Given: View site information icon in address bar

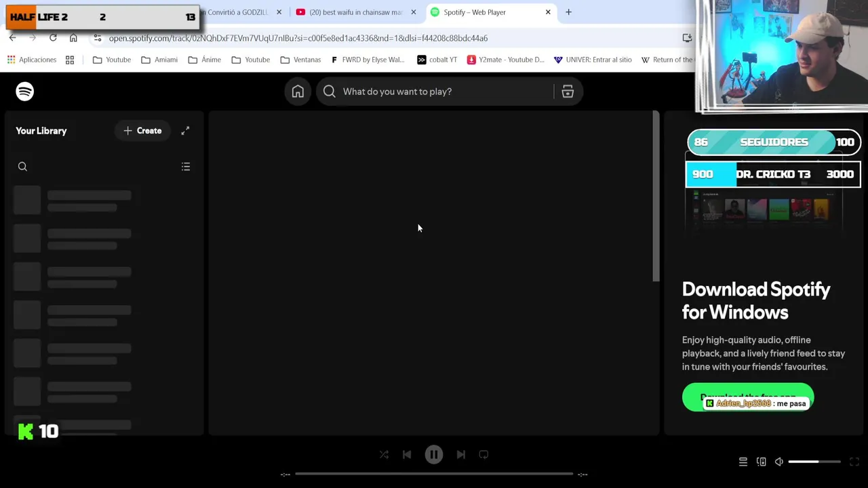Looking at the screenshot, I should (x=98, y=38).
